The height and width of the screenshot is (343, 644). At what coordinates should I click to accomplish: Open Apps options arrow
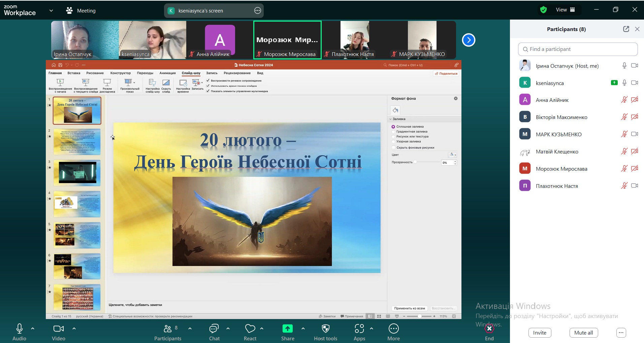pos(372,328)
